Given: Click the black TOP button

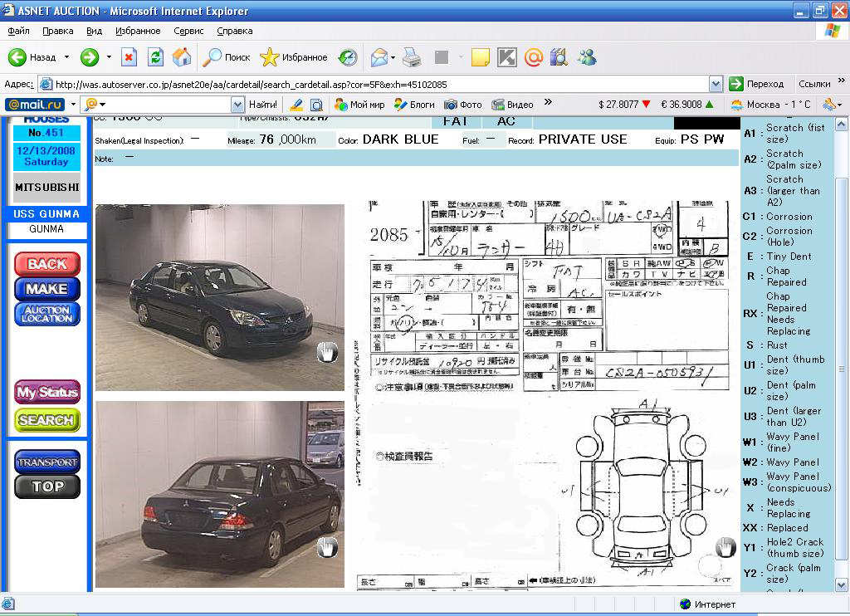Looking at the screenshot, I should pyautogui.click(x=47, y=486).
